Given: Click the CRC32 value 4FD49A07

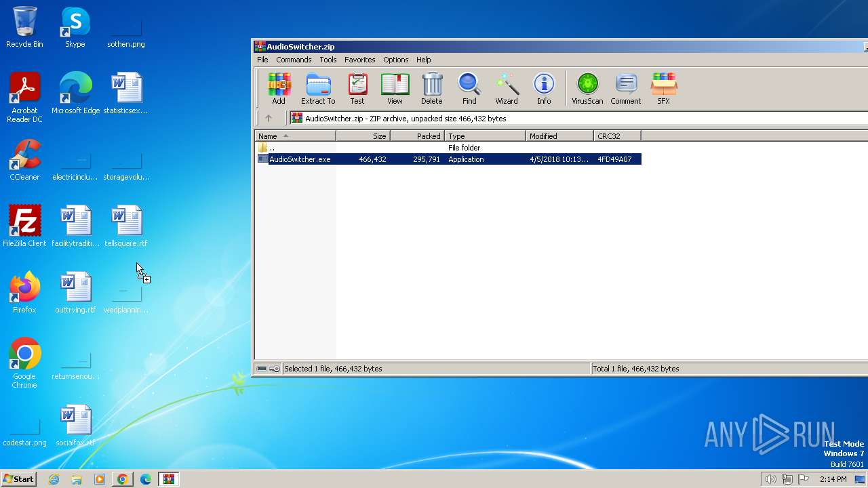Looking at the screenshot, I should [x=614, y=159].
